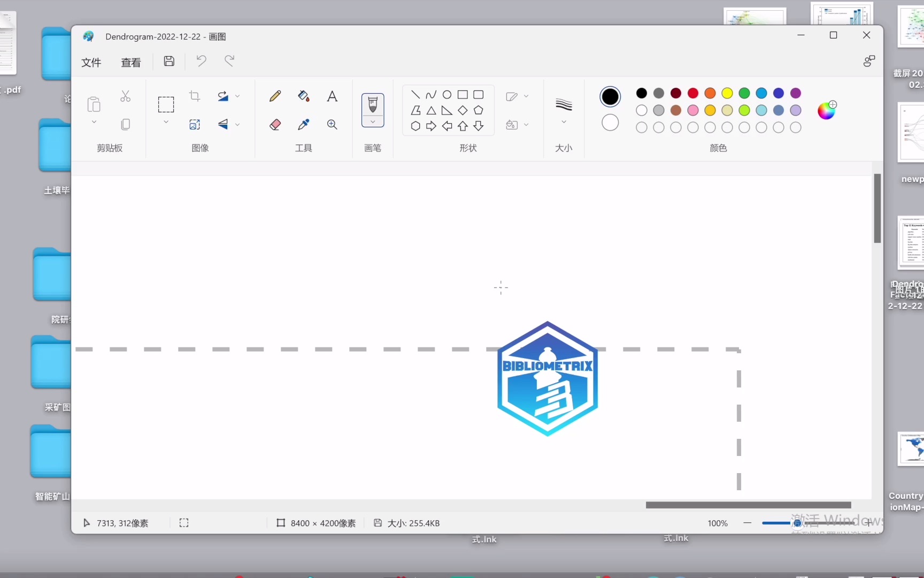This screenshot has height=578, width=924.
Task: Click the canvas size 8400 × 4200像素 readout
Action: coord(316,523)
